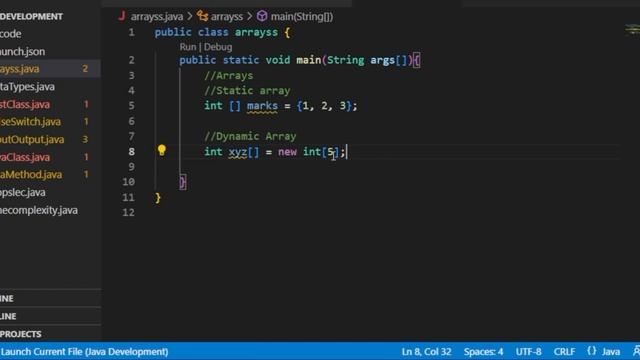
Task: Click line number 5 in the gutter
Action: pos(131,106)
